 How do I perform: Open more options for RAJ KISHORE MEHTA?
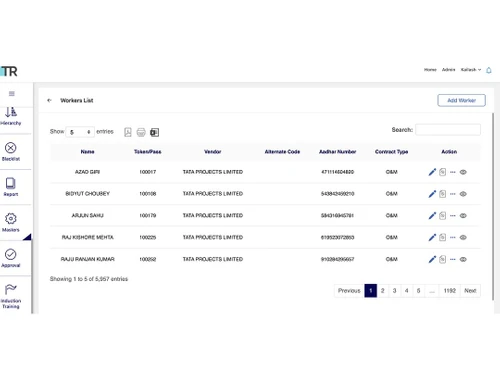point(453,237)
